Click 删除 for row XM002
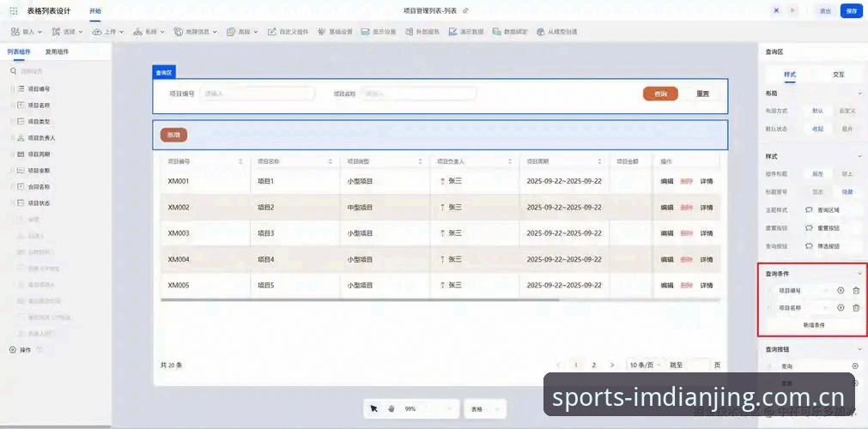Viewport: 868px width, 429px height. tap(687, 208)
